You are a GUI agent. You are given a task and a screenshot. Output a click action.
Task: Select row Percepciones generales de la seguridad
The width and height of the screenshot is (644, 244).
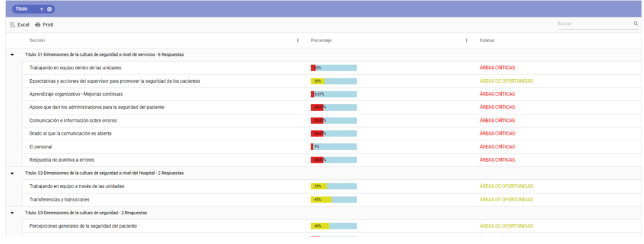coord(332,226)
